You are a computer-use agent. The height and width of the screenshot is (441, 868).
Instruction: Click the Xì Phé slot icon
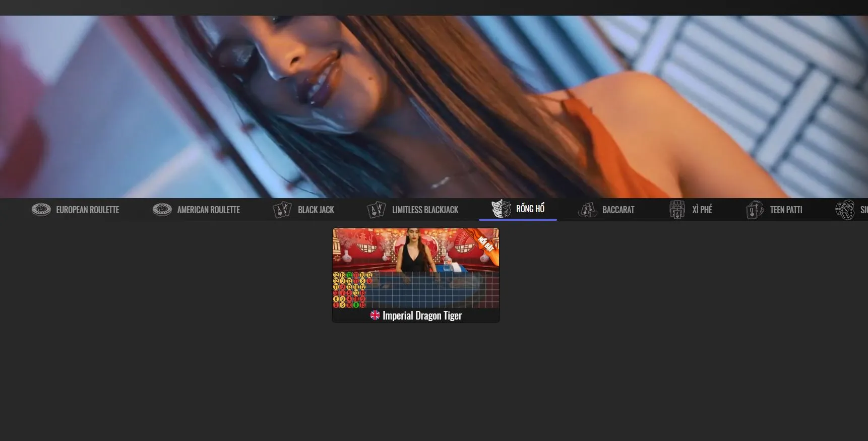[677, 210]
